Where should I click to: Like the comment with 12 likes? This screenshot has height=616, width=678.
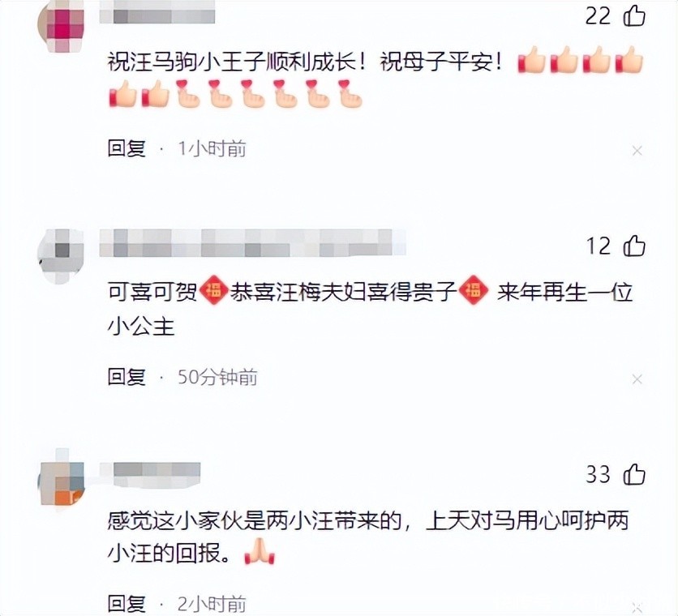click(x=634, y=246)
